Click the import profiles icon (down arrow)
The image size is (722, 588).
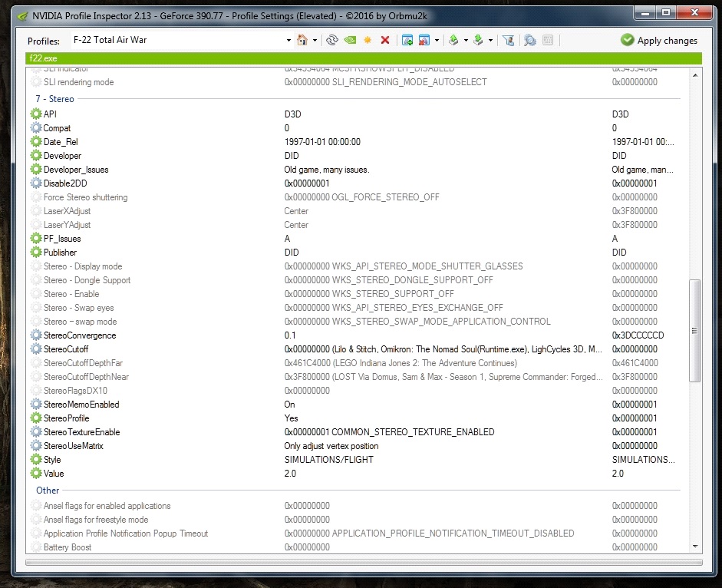point(479,40)
